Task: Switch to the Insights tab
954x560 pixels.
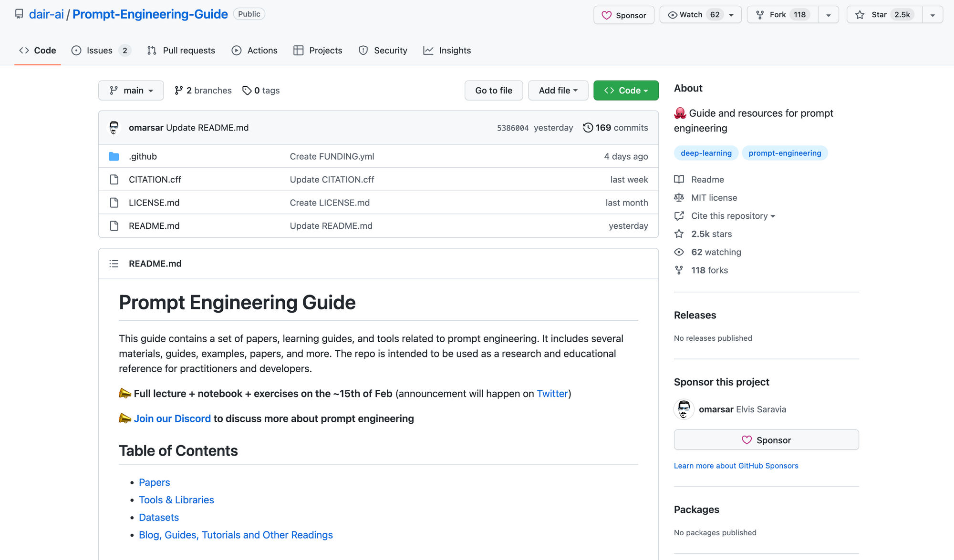Action: point(447,51)
